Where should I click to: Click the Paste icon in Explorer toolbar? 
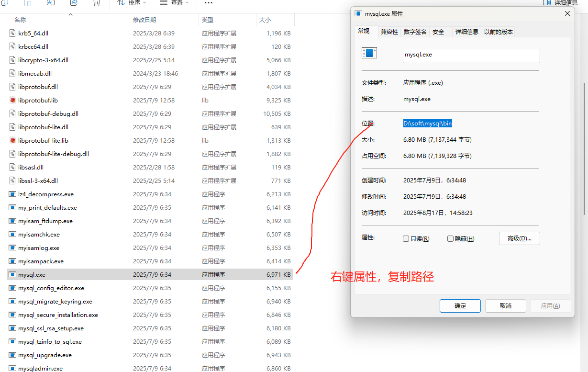(x=28, y=3)
